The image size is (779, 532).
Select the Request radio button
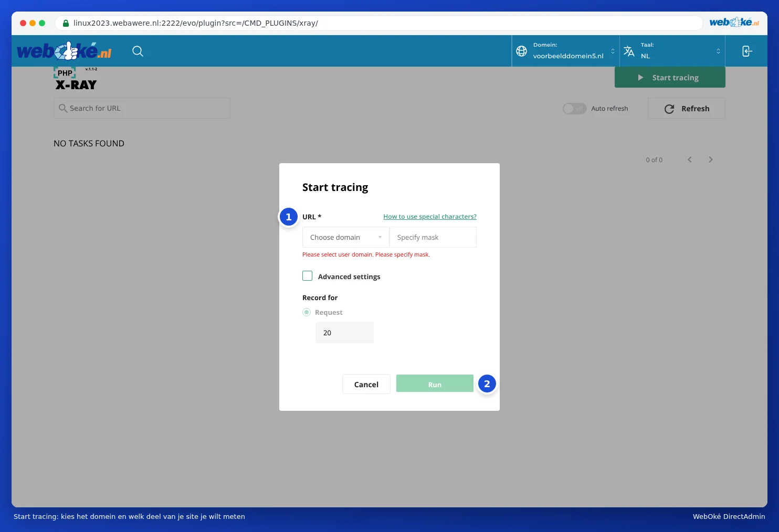click(307, 312)
